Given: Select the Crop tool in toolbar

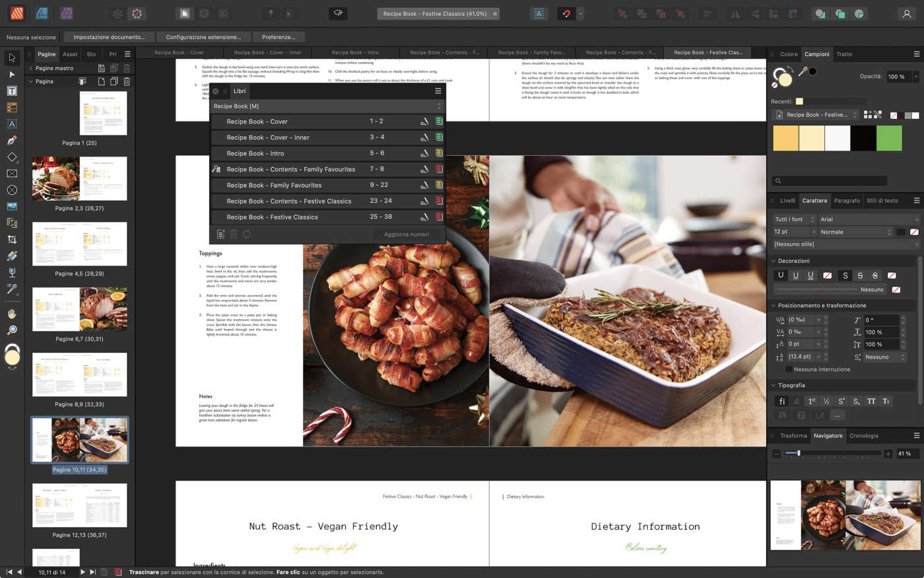Looking at the screenshot, I should 12,240.
